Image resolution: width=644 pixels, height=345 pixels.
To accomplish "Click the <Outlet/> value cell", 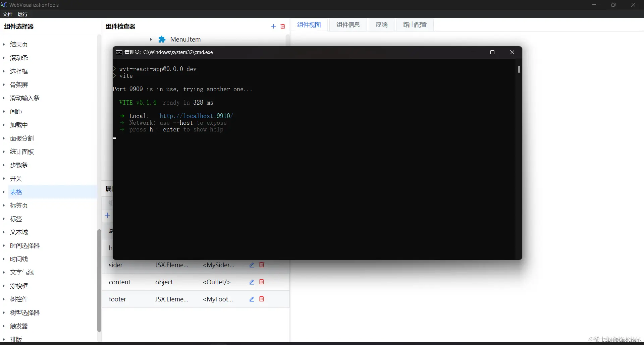I will click(217, 282).
